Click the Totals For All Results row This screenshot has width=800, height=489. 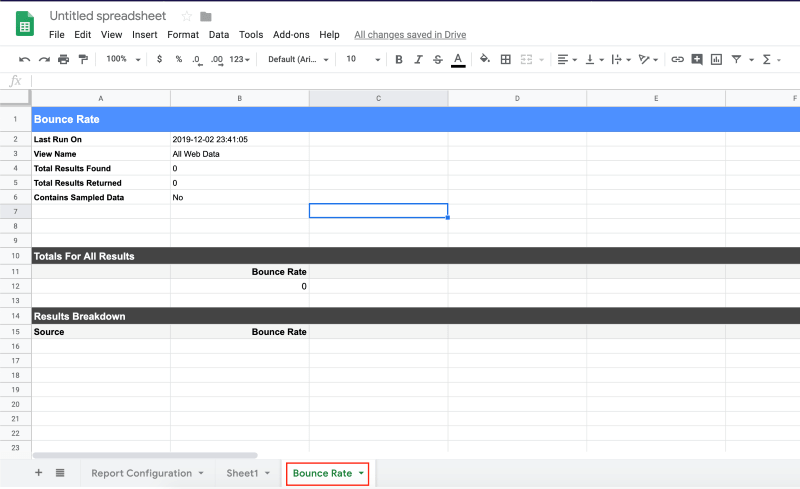[x=416, y=256]
